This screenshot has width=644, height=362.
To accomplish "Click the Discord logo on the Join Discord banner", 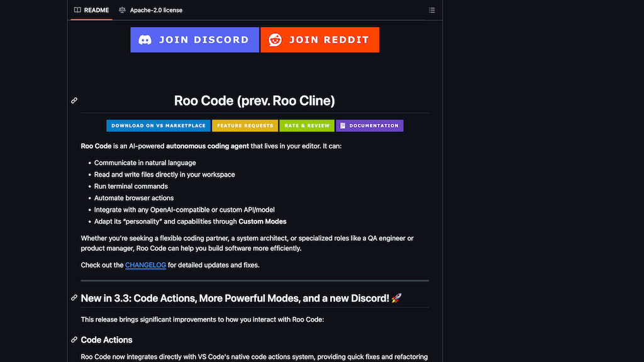I will (146, 40).
